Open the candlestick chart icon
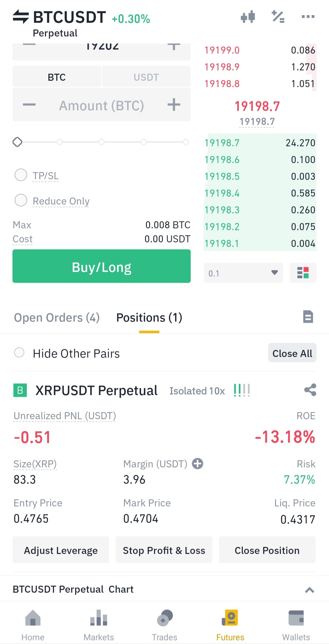Viewport: 329px width, 644px height. coord(248,17)
